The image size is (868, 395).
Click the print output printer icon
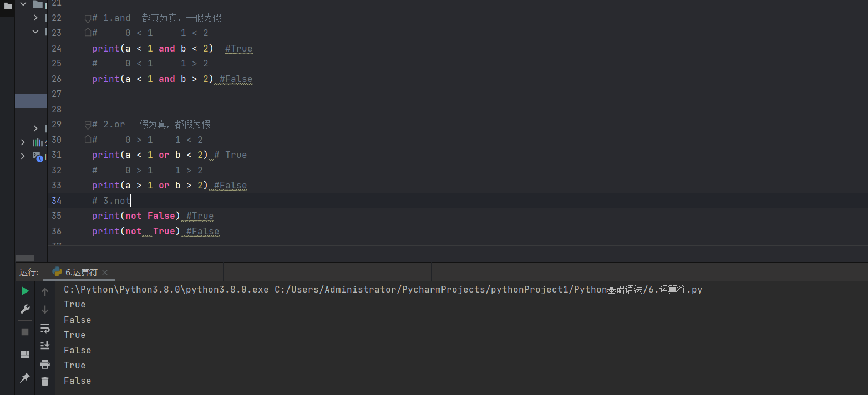pyautogui.click(x=45, y=364)
